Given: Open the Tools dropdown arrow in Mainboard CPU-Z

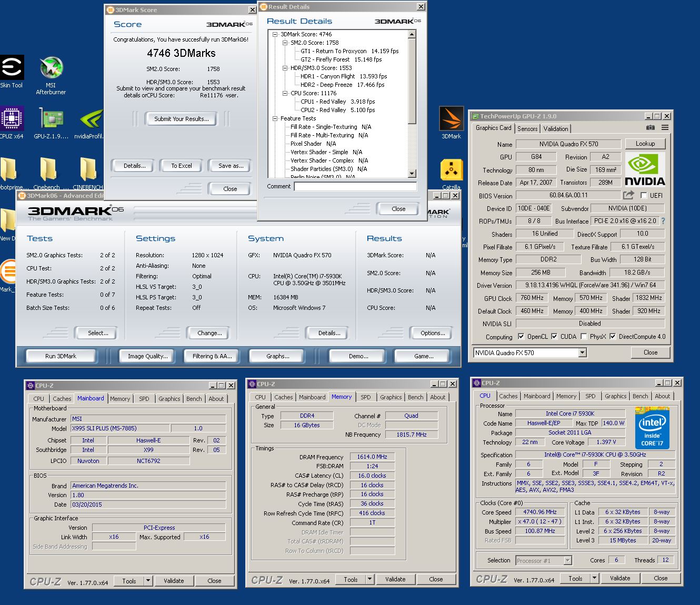Looking at the screenshot, I should pyautogui.click(x=148, y=581).
